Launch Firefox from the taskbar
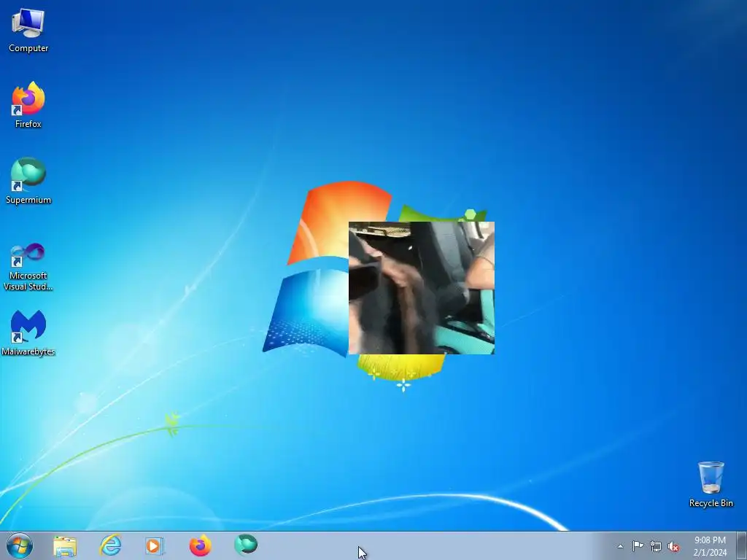This screenshot has width=747, height=560. pyautogui.click(x=200, y=545)
